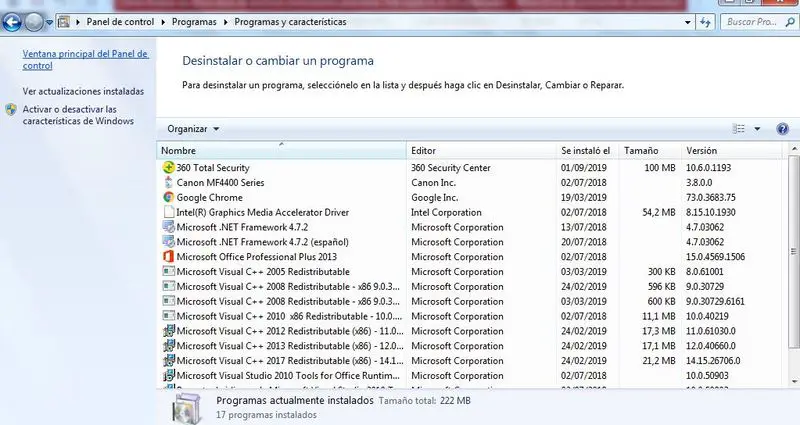Click the program list vertical scrollbar thumb
Screen dimensions: 800x425
coord(794,251)
